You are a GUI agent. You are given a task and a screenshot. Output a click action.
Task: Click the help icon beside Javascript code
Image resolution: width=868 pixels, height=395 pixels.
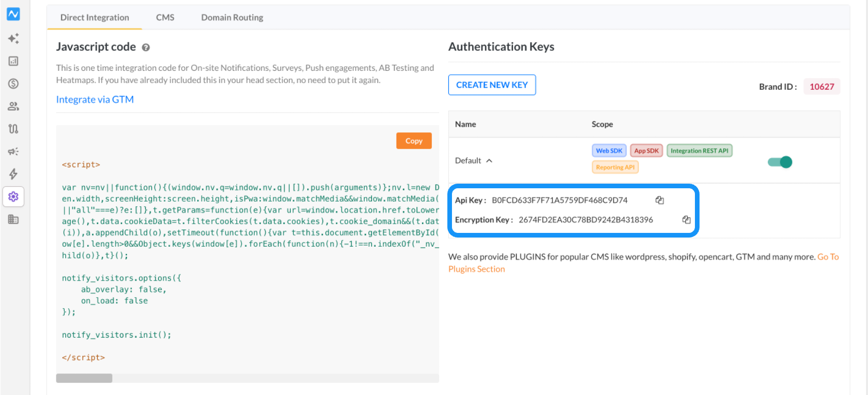[146, 48]
